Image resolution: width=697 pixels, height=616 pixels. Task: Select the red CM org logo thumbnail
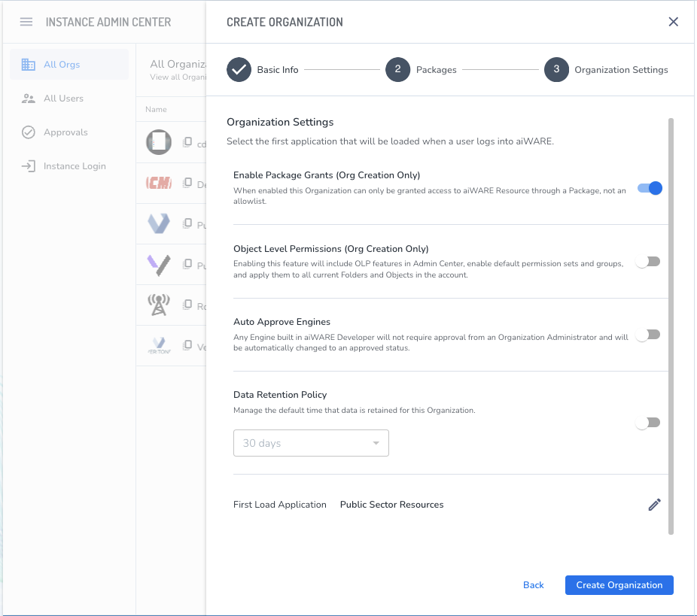[x=159, y=183]
